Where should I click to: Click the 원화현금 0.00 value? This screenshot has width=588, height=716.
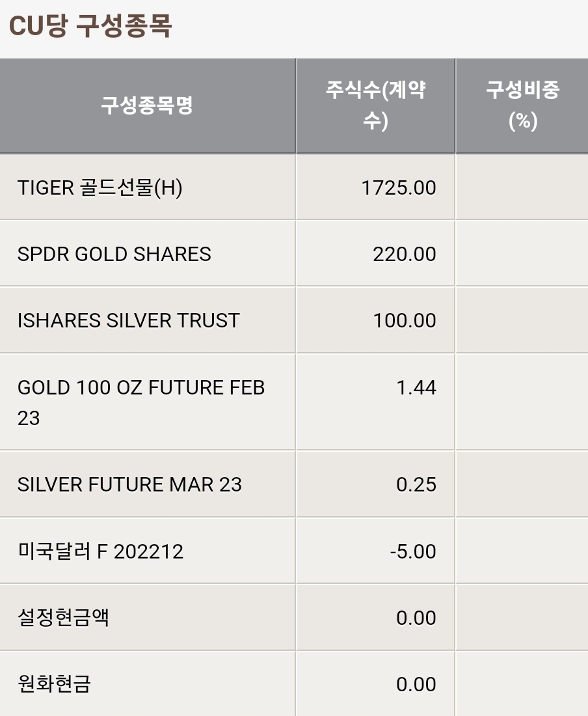pyautogui.click(x=416, y=684)
